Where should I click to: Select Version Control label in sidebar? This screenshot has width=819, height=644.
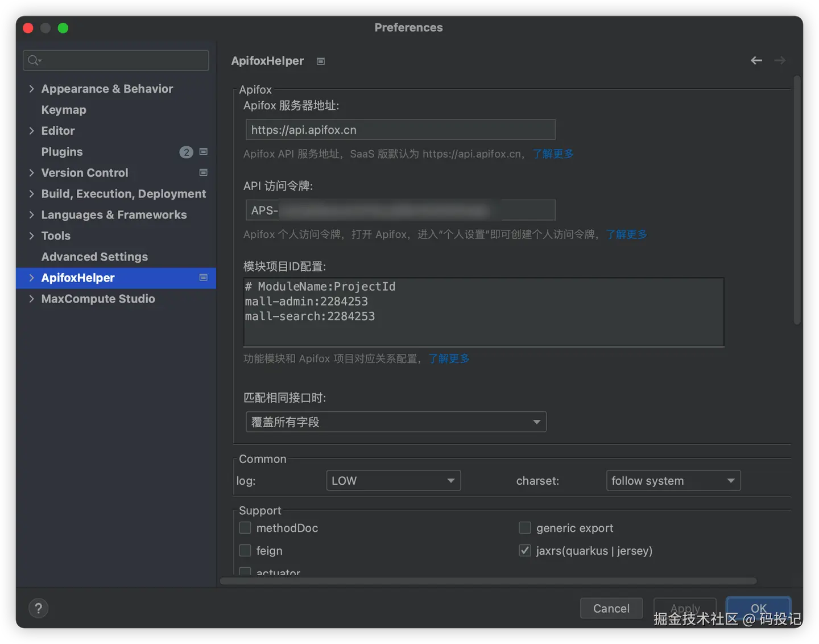pyautogui.click(x=85, y=172)
